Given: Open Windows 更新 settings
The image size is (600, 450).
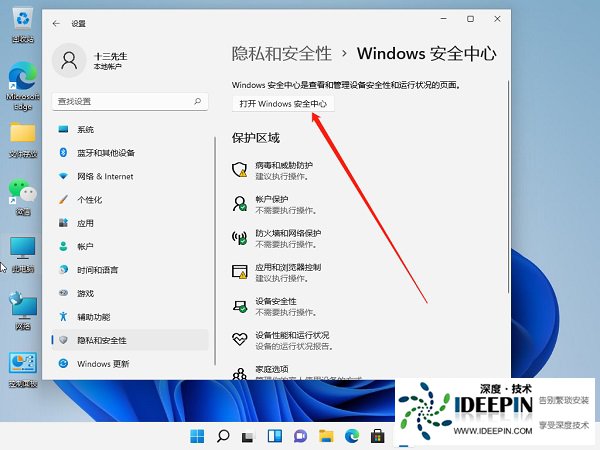Looking at the screenshot, I should [130, 364].
